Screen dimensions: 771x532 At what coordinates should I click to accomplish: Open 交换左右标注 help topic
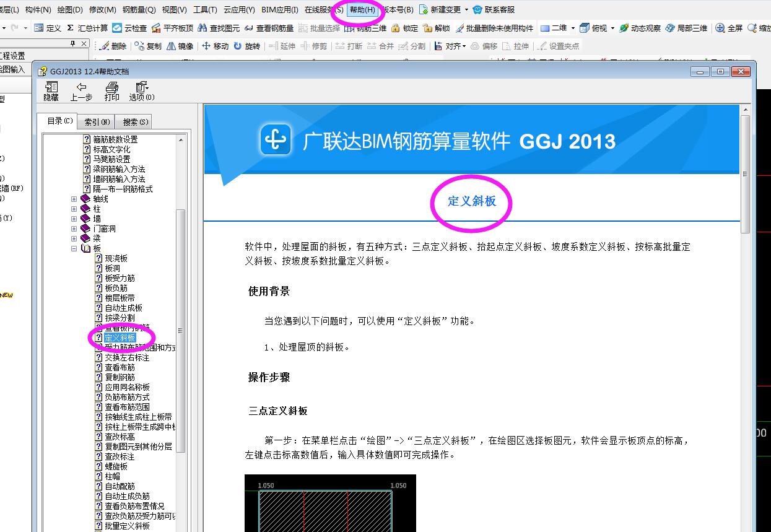[x=127, y=357]
